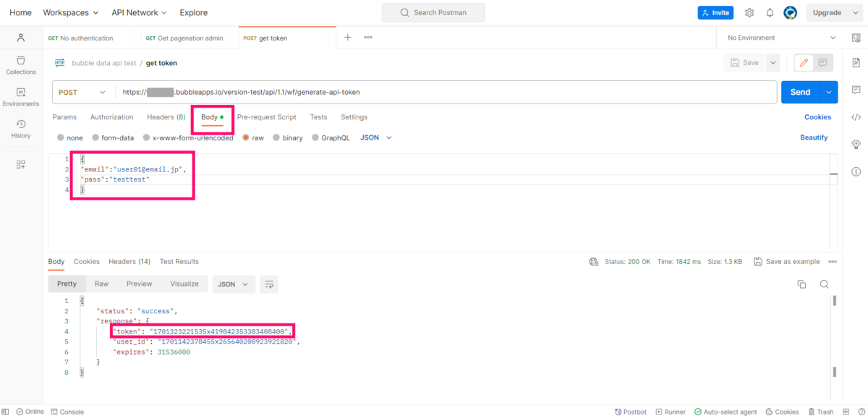Open the notifications bell icon
The image size is (868, 416).
coord(770,13)
